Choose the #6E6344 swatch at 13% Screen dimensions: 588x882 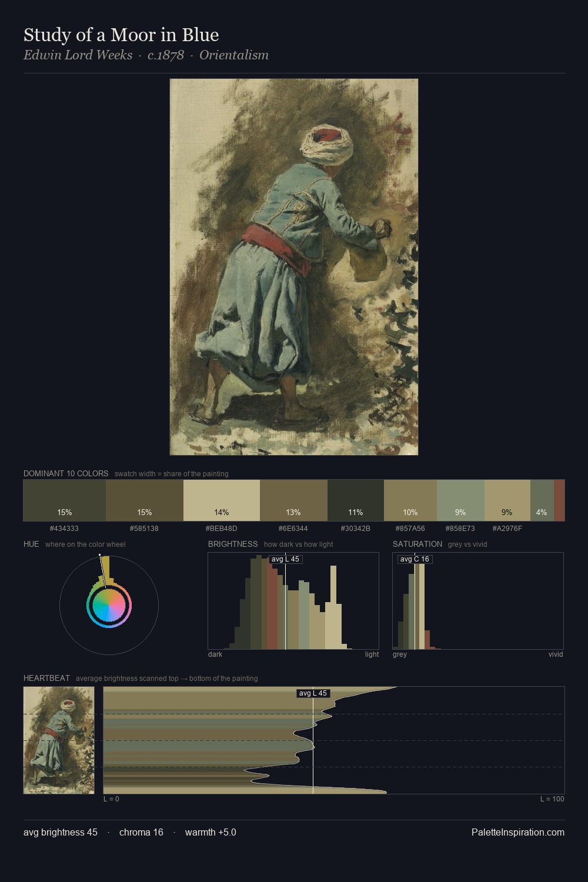(293, 500)
